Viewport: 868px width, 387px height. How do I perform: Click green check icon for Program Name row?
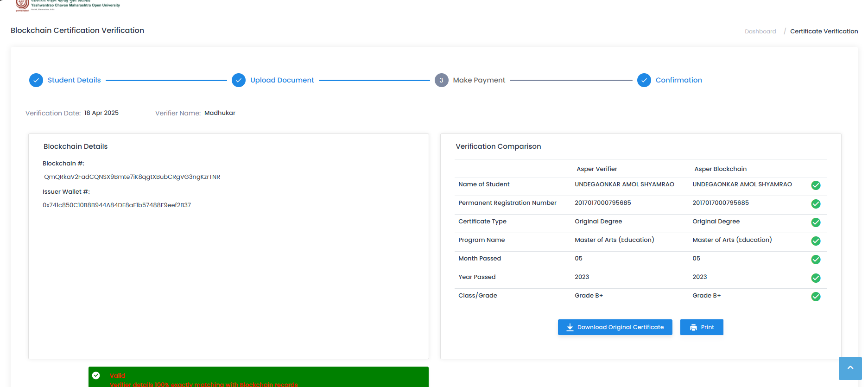coord(816,241)
